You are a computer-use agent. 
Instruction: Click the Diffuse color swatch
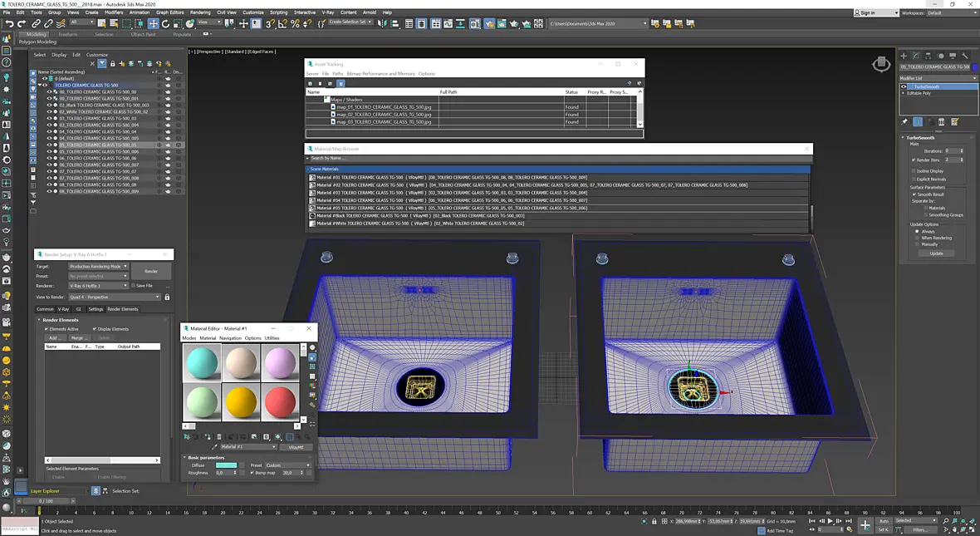coord(226,465)
